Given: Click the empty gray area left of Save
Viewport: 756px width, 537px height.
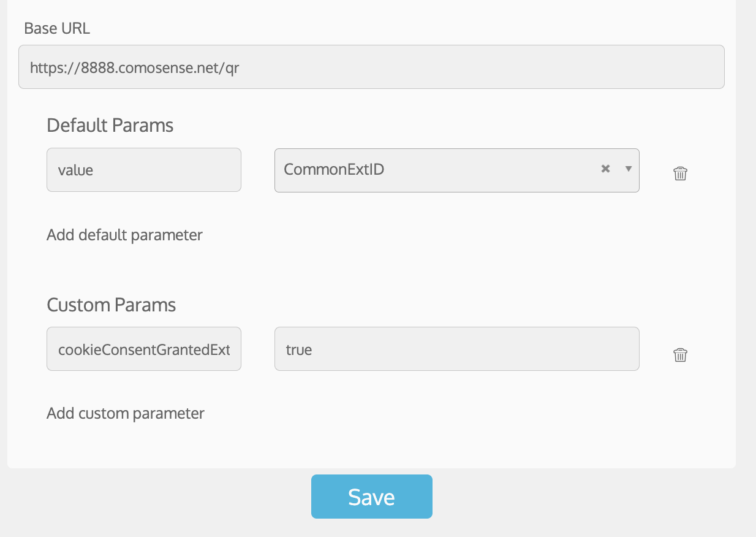Looking at the screenshot, I should pos(153,503).
